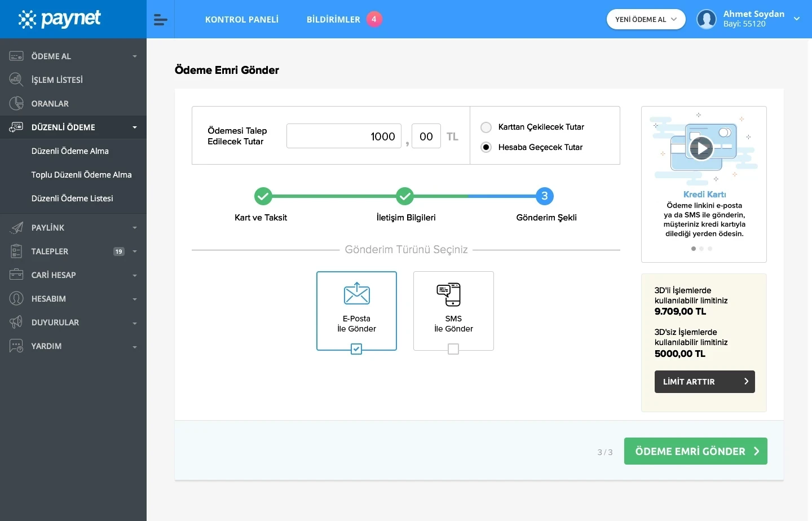This screenshot has height=521, width=812.
Task: Click the Paynet logo
Action: click(59, 19)
